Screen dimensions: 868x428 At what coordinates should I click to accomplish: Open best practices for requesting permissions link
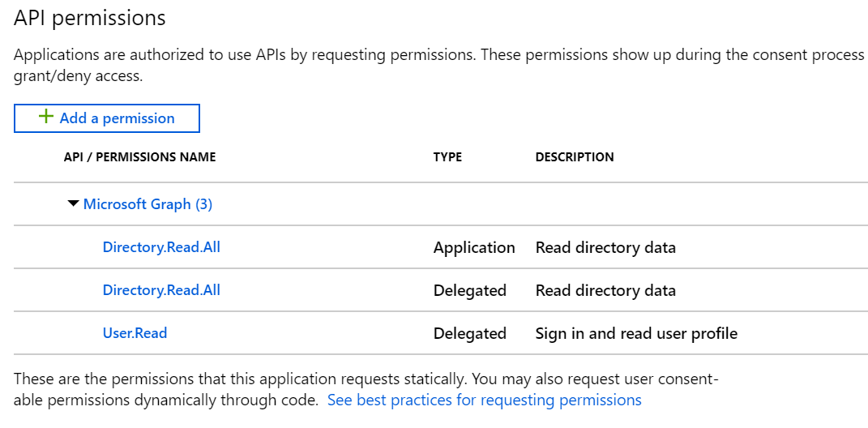click(x=484, y=400)
